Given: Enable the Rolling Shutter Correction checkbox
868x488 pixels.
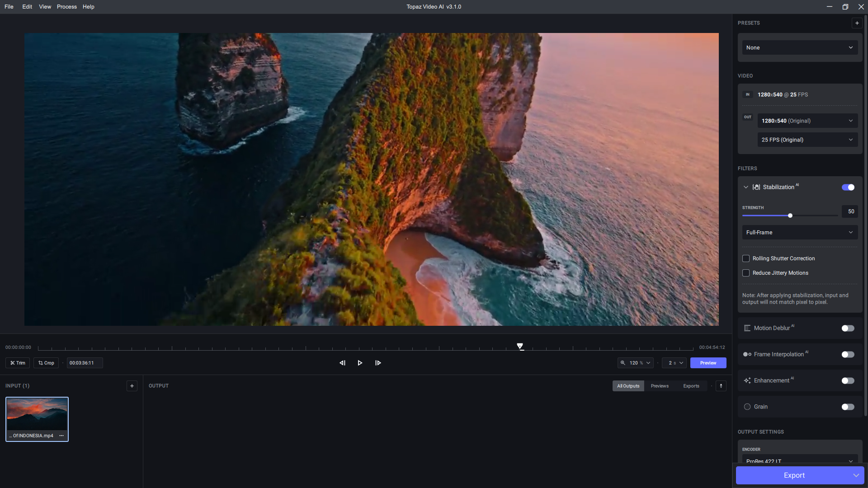Looking at the screenshot, I should pyautogui.click(x=746, y=258).
